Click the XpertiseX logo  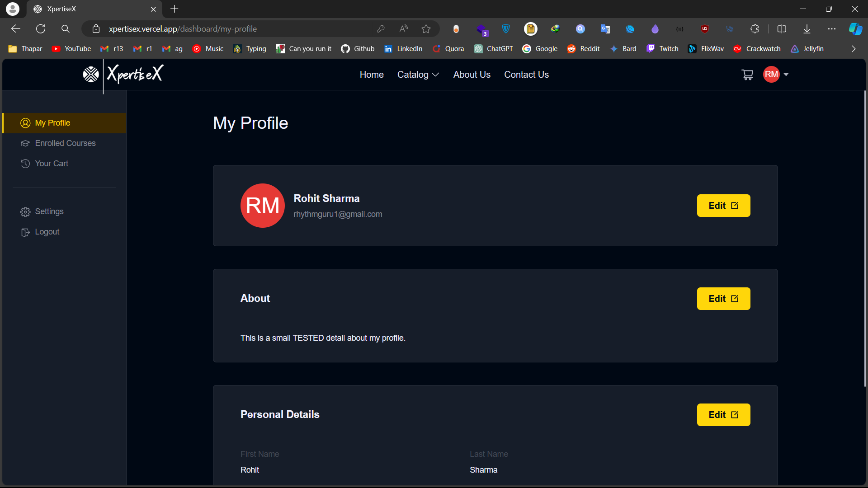[123, 74]
